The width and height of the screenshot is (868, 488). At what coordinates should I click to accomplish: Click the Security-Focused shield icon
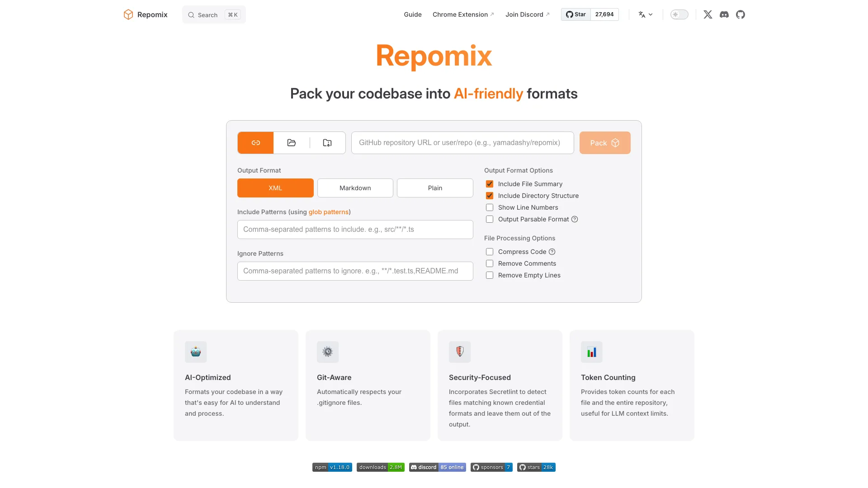(x=460, y=352)
